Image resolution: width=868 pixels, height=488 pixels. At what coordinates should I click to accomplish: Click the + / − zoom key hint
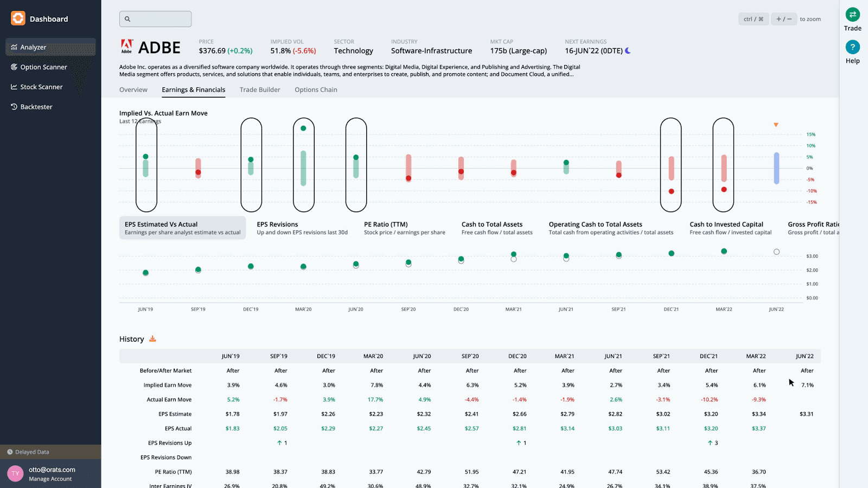(784, 19)
